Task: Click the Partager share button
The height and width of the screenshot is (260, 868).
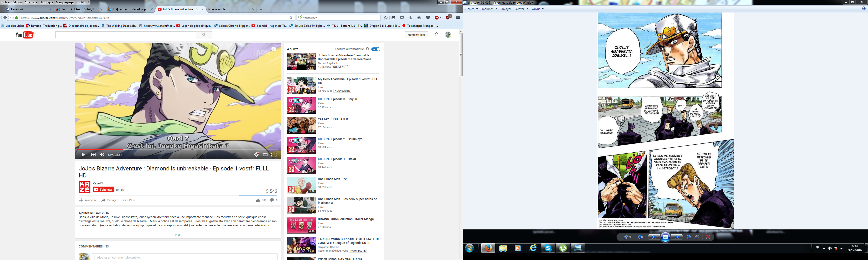Action: (109, 200)
